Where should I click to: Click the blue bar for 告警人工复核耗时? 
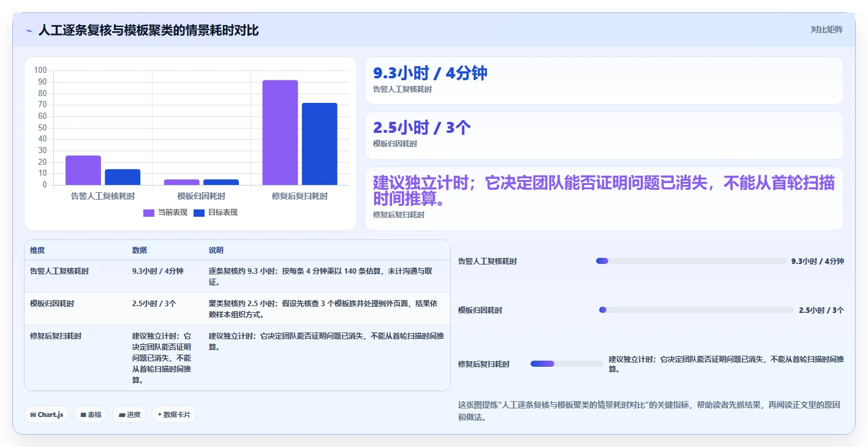pyautogui.click(x=123, y=177)
